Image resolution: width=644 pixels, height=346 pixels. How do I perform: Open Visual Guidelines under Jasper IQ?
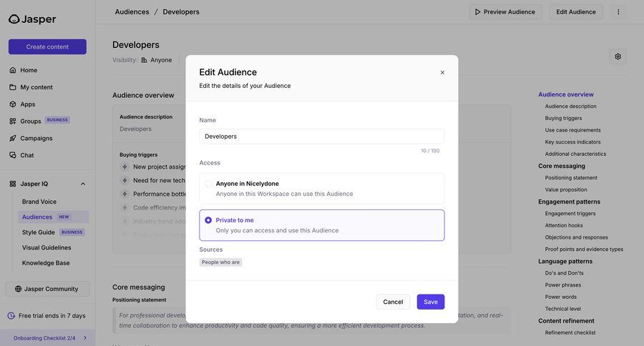click(47, 247)
